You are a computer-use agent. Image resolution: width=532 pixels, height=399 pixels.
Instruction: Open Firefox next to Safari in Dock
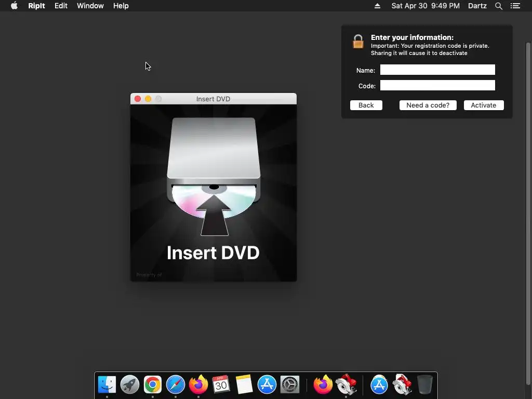tap(198, 384)
